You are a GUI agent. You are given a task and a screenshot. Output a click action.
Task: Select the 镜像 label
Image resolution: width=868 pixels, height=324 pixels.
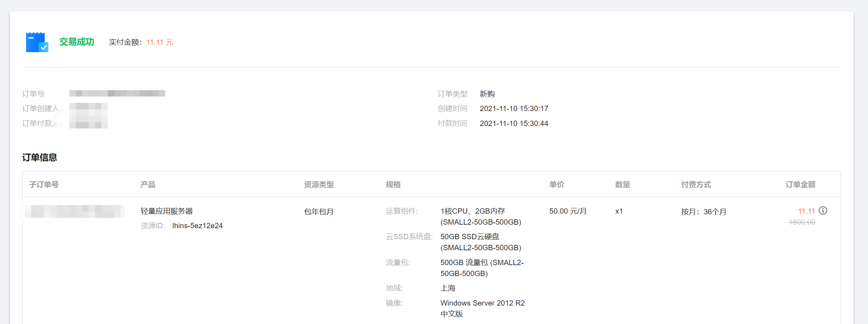point(394,303)
